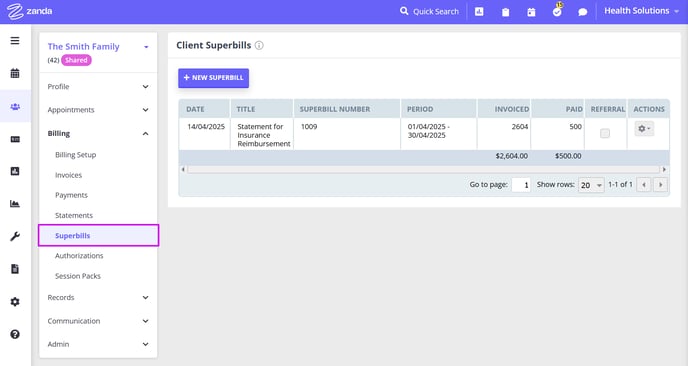Expand the Health Solutions account menu
The image size is (688, 366).
tap(641, 11)
